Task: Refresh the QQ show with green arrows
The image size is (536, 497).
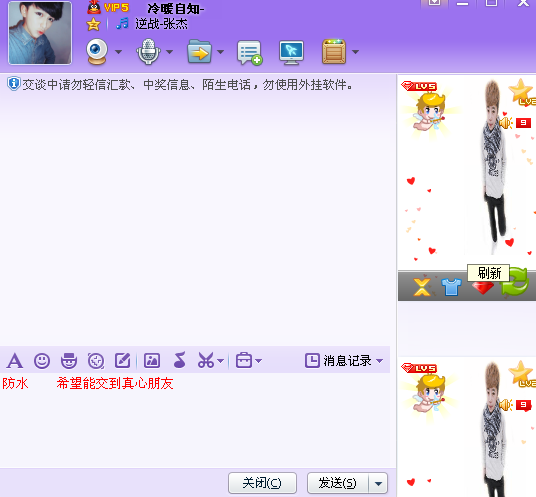Action: (515, 283)
